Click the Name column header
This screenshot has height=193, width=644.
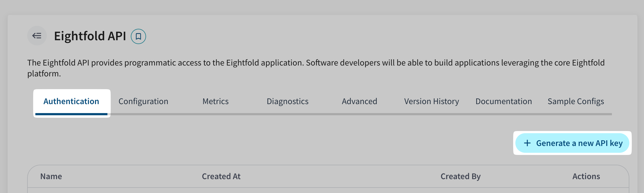click(x=51, y=176)
